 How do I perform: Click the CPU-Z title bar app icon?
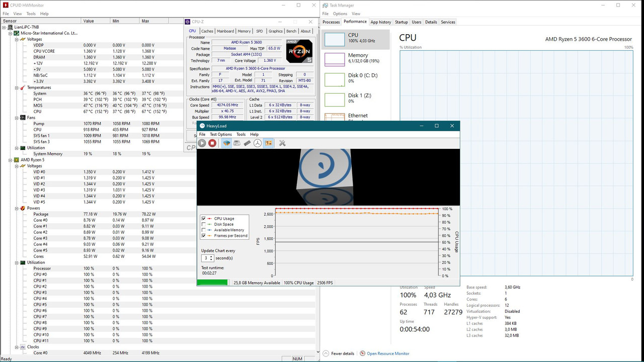[x=188, y=22]
